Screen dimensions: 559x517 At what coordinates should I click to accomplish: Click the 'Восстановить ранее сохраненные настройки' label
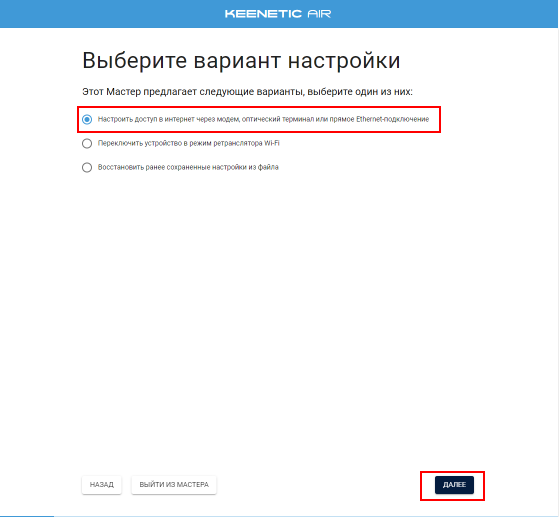[188, 167]
